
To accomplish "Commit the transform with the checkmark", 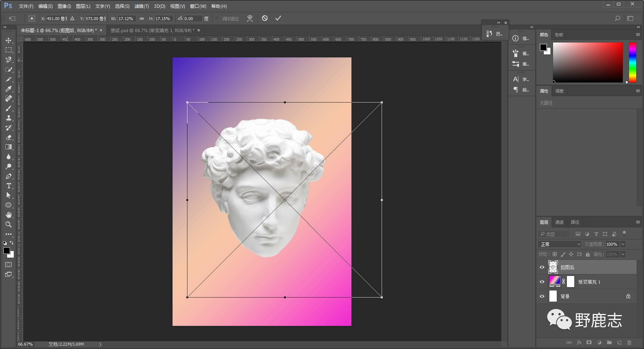I will tap(278, 18).
